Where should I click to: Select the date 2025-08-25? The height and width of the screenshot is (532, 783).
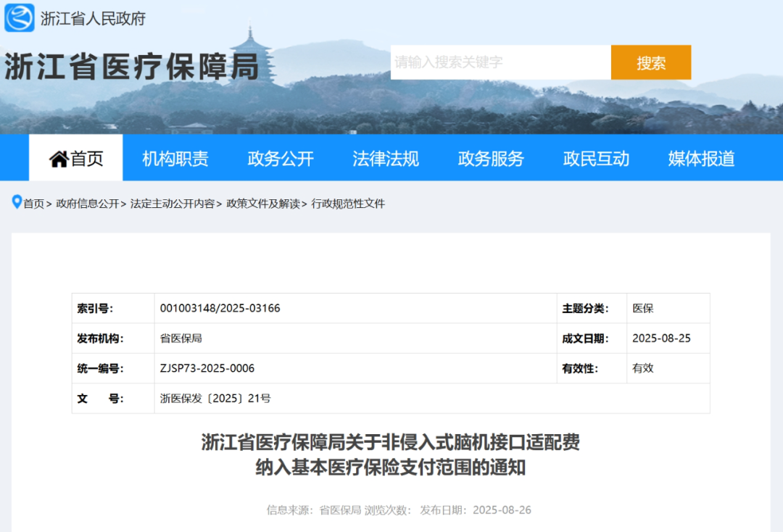[661, 338]
